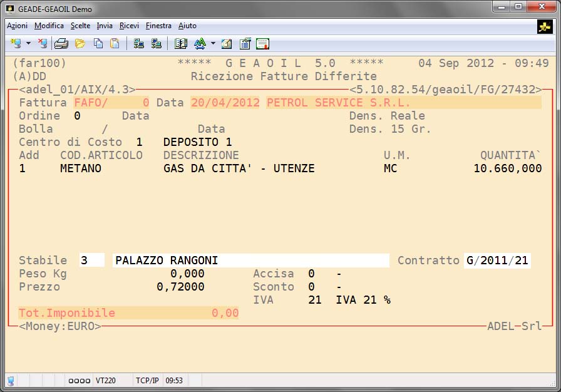Open the book-shaped toolbar icon
The image size is (561, 392).
pyautogui.click(x=181, y=44)
